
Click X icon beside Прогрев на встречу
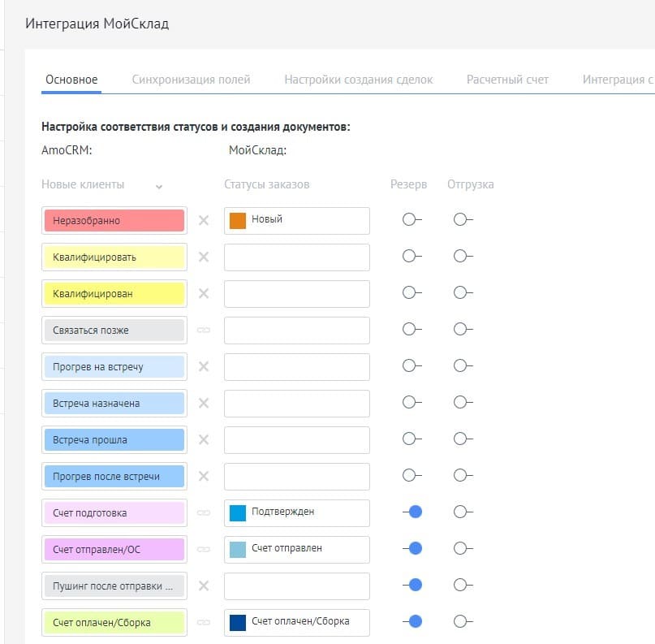(204, 366)
